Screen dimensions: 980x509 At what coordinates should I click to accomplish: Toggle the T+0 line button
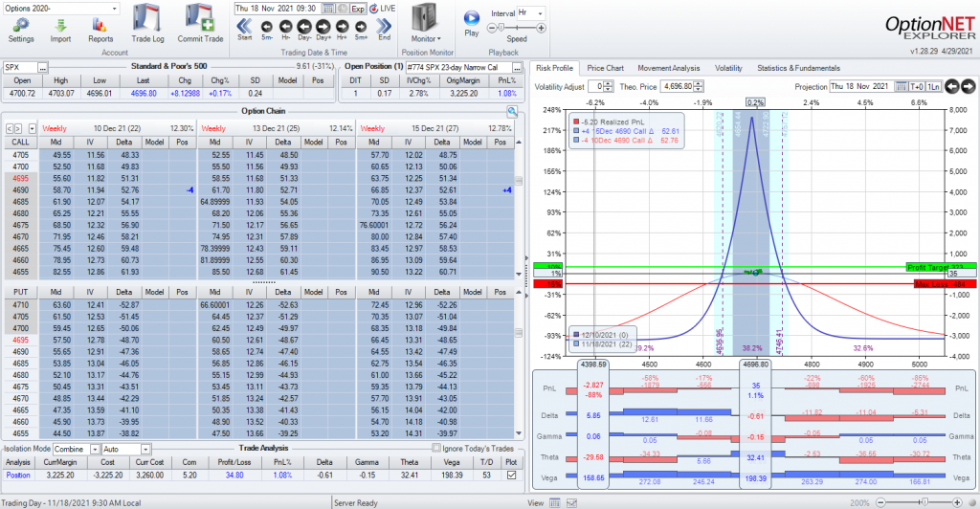[916, 86]
